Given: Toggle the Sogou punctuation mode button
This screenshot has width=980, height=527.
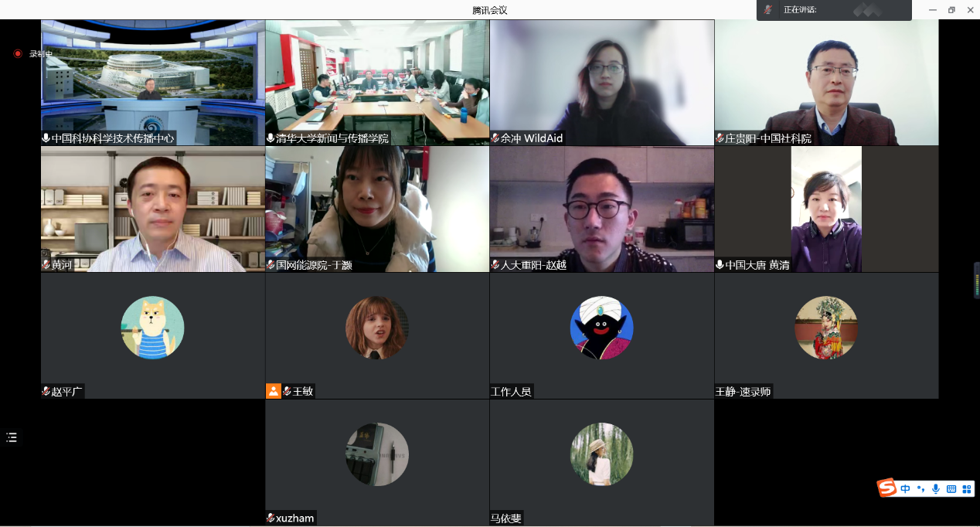Looking at the screenshot, I should pos(920,488).
